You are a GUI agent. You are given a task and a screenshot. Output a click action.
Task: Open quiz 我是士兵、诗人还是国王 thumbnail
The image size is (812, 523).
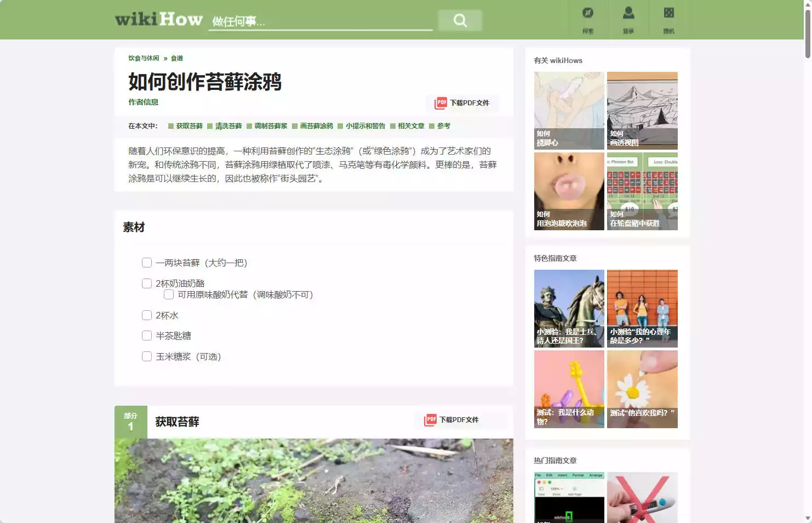point(569,309)
